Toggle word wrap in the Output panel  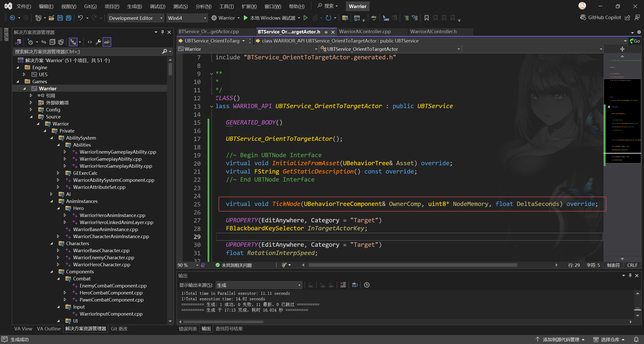pyautogui.click(x=355, y=285)
